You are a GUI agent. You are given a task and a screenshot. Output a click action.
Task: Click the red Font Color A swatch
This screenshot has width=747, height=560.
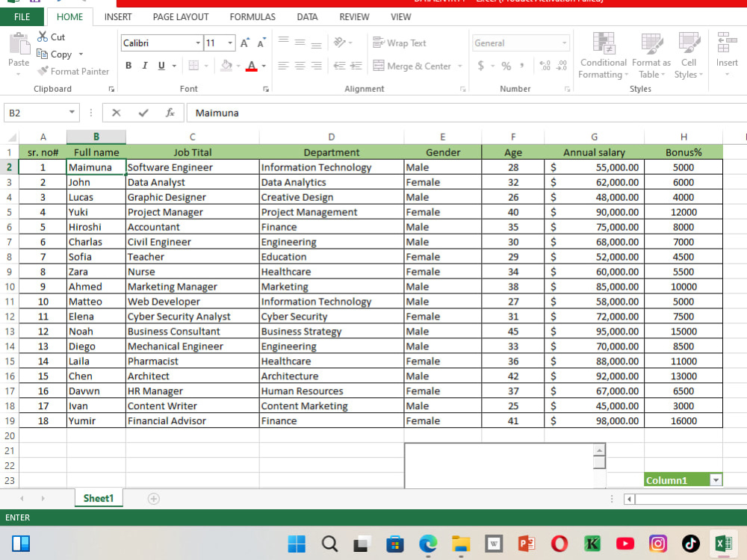(252, 66)
